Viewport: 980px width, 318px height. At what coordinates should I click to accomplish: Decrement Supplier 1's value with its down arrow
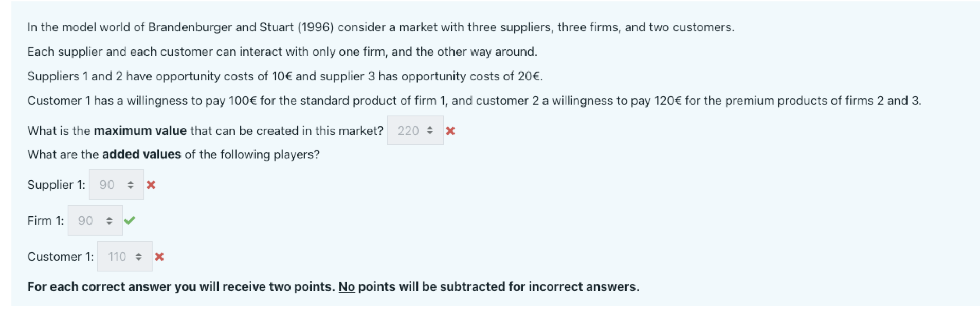pos(130,187)
